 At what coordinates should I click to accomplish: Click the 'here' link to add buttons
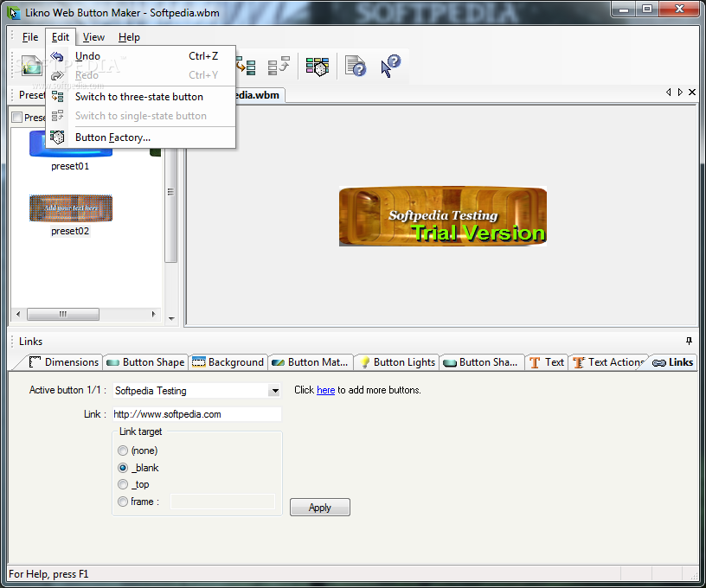pos(325,390)
